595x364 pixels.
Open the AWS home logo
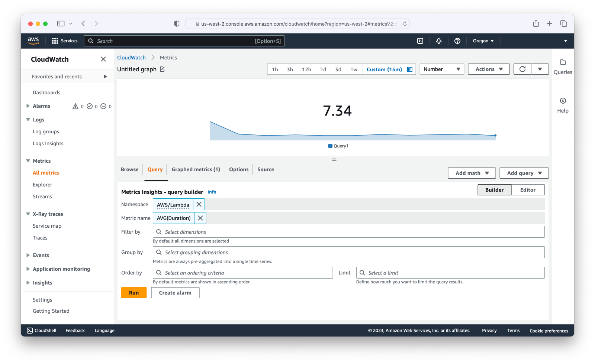pyautogui.click(x=33, y=41)
